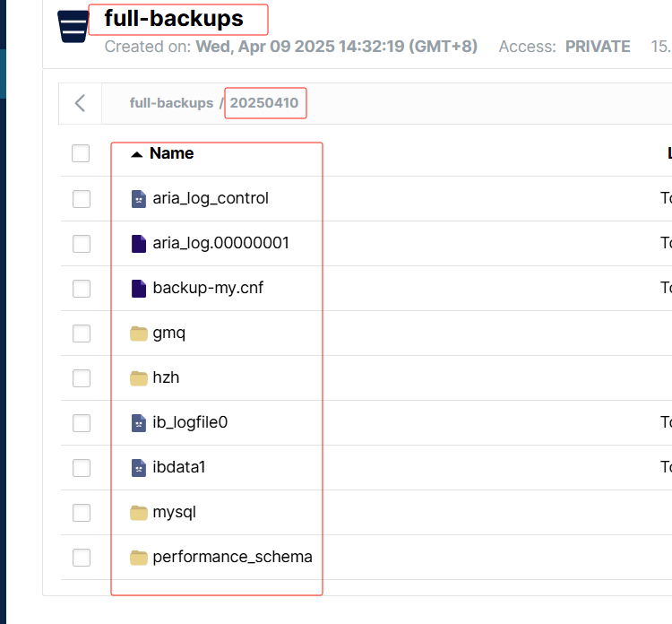This screenshot has width=672, height=624.
Task: Open the ib_logfile0 file entry
Action: 190,422
